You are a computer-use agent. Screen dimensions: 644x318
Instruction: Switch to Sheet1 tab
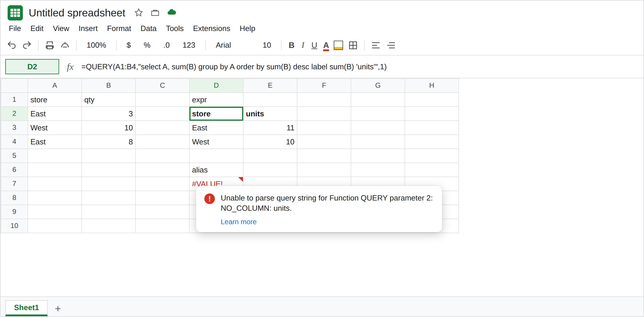click(26, 308)
